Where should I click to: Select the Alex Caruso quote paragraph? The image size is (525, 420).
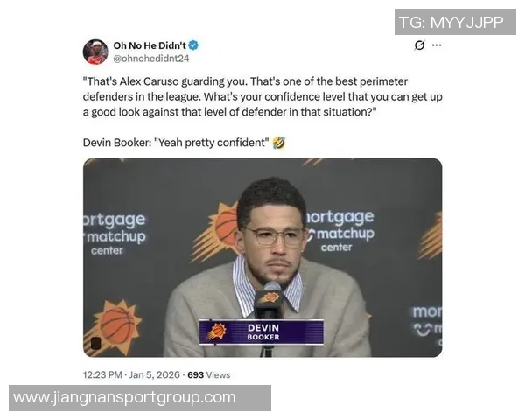tap(262, 97)
